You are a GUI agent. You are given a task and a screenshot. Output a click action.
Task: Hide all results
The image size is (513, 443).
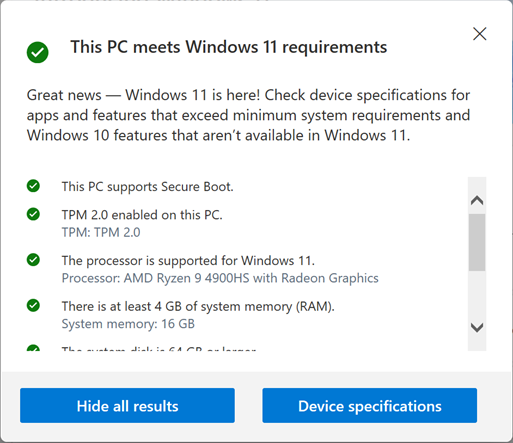click(x=127, y=405)
